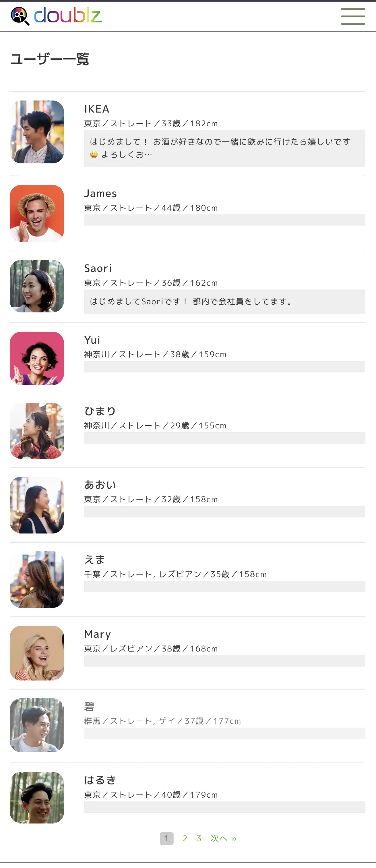Click the あおい user name

pos(100,485)
